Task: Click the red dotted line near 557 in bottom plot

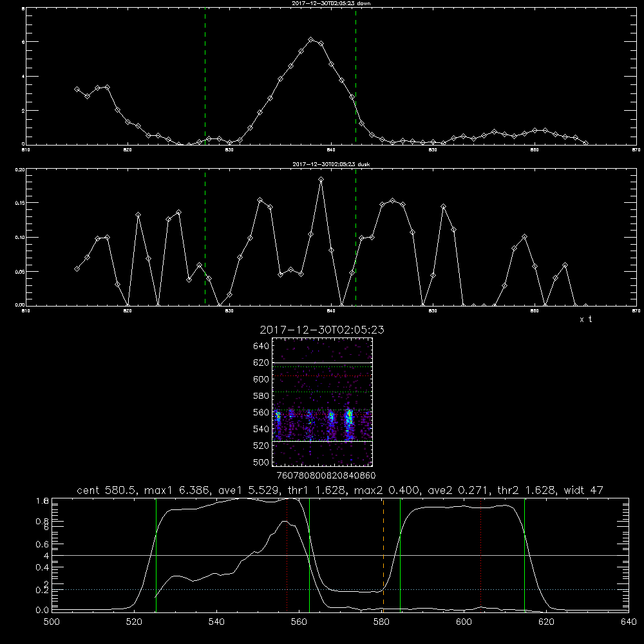Action: click(x=287, y=554)
